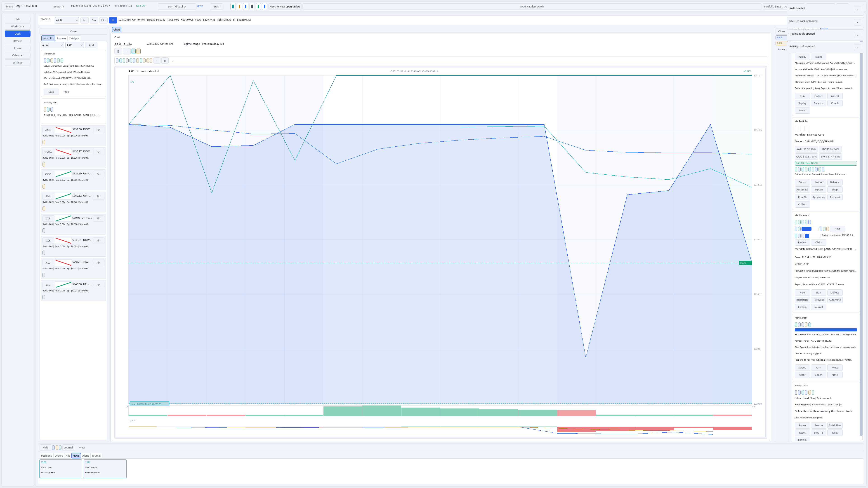The image size is (868, 488).
Task: Toggle the 1 ord chip
Action: point(781,43)
